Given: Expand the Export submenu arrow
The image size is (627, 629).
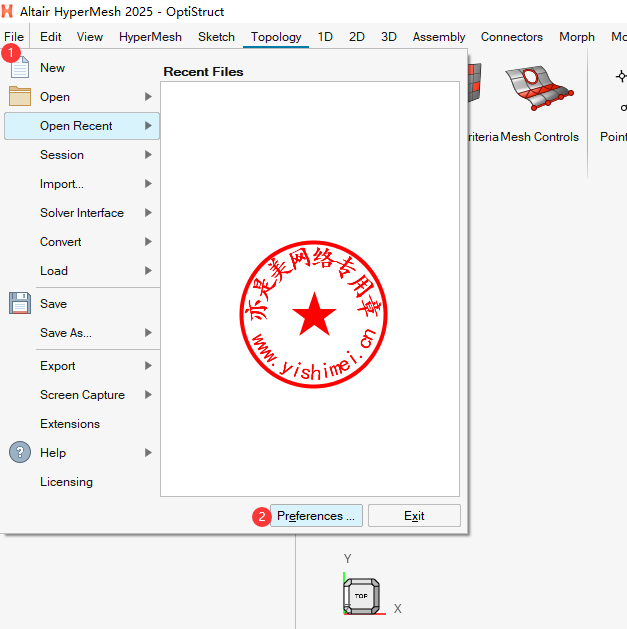Looking at the screenshot, I should coord(148,366).
